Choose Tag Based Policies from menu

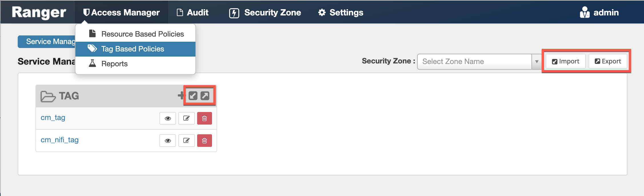pos(133,49)
